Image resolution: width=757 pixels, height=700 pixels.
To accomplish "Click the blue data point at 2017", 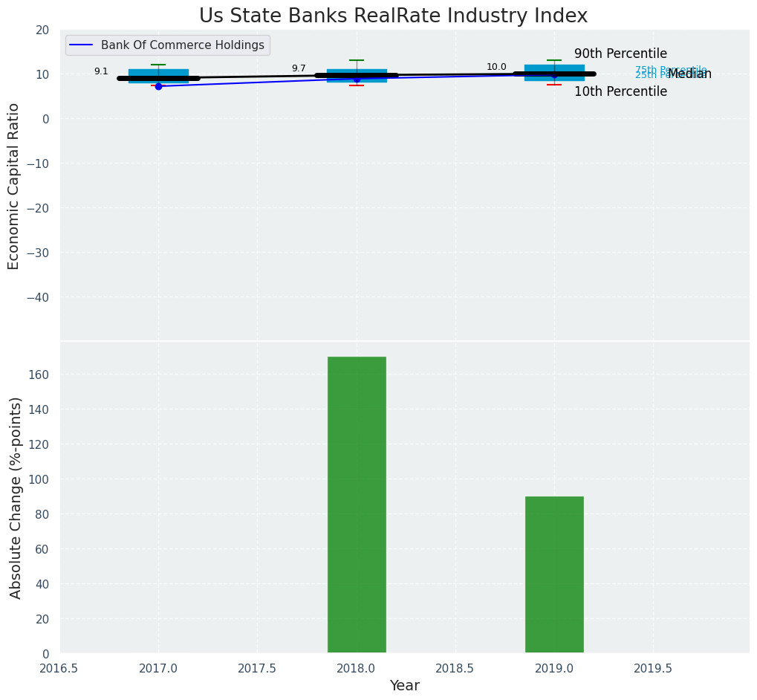I will pyautogui.click(x=158, y=86).
